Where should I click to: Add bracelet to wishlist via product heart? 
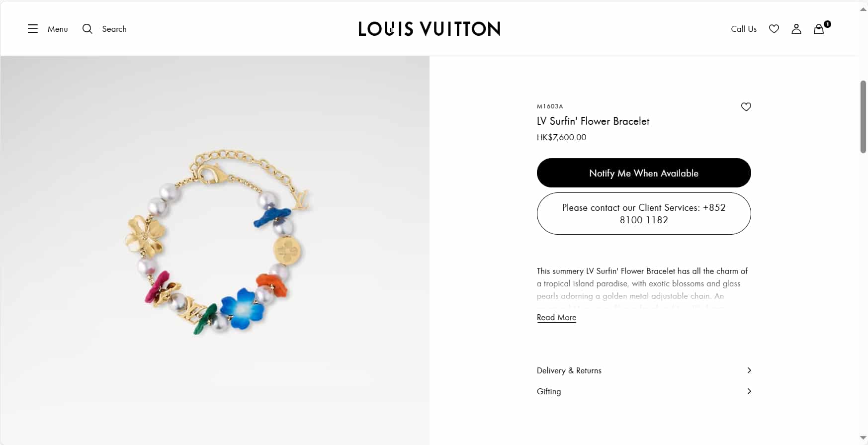coord(746,106)
